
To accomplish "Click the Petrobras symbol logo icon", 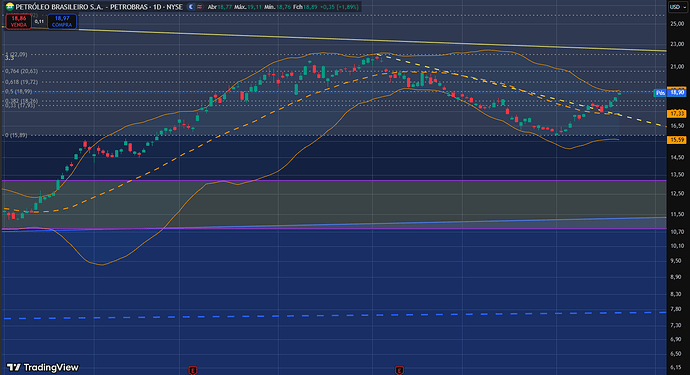I will [x=10, y=7].
